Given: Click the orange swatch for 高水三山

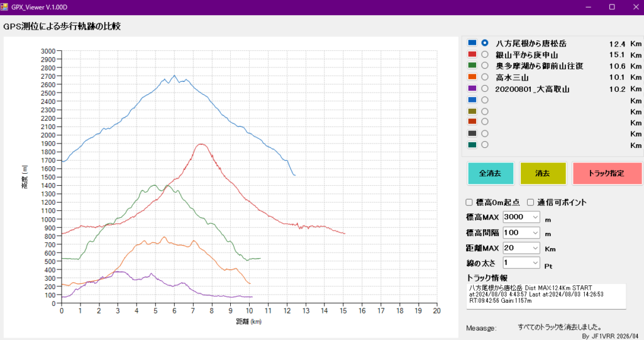Looking at the screenshot, I should (472, 77).
